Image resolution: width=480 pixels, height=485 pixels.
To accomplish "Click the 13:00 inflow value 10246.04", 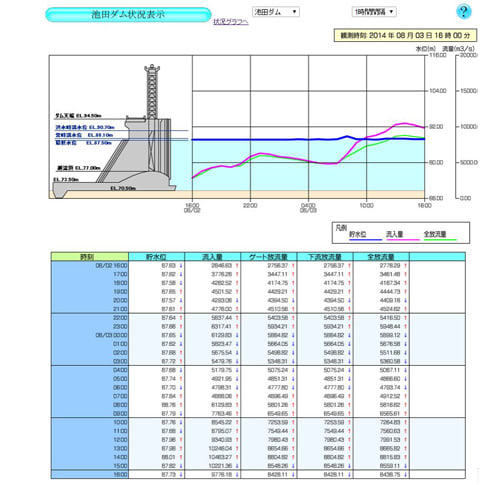I will tap(220, 448).
